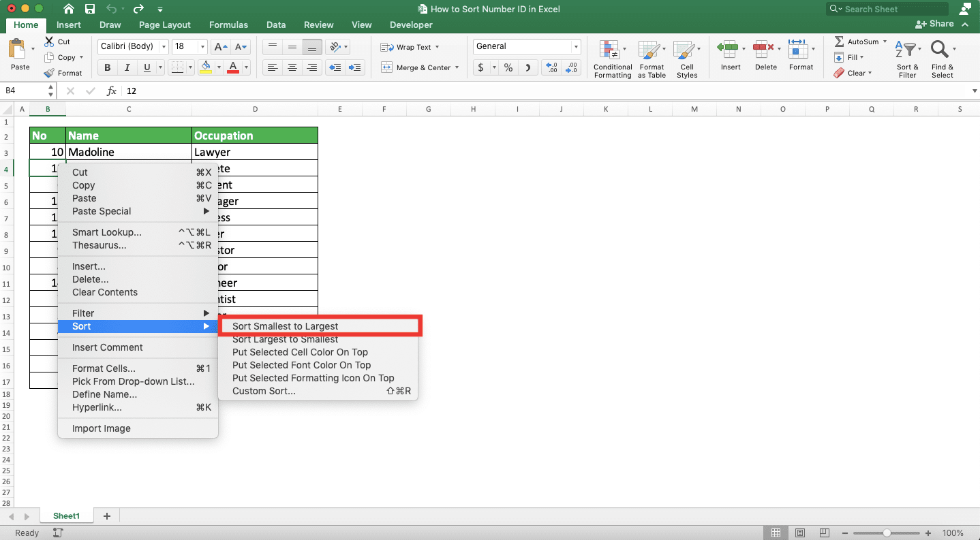Click the Share button
This screenshot has width=980, height=540.
click(936, 24)
